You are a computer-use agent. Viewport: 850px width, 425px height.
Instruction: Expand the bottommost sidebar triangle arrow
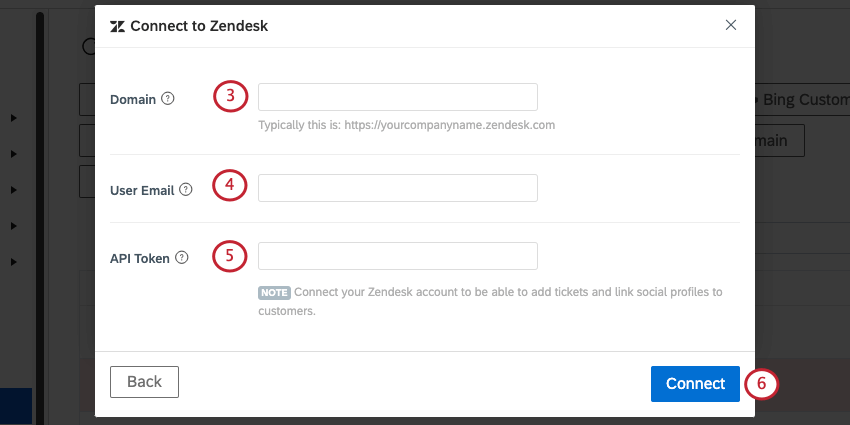pos(14,262)
